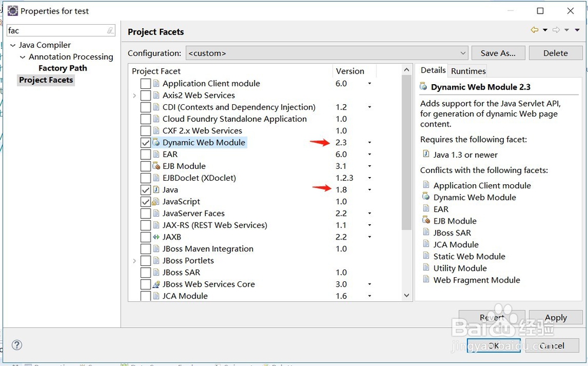Click the help question mark icon

coord(17,345)
